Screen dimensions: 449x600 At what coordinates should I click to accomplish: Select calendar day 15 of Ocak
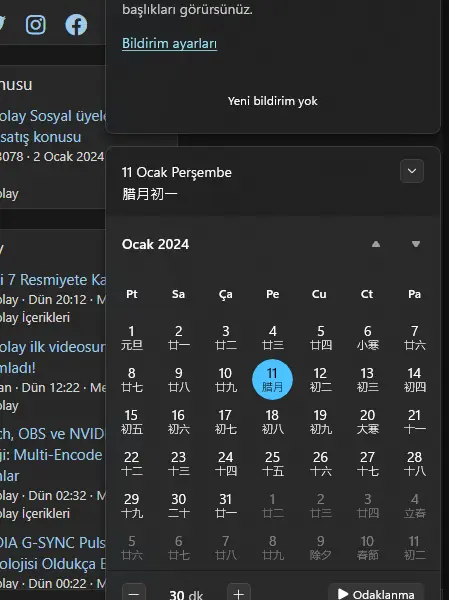tap(132, 421)
